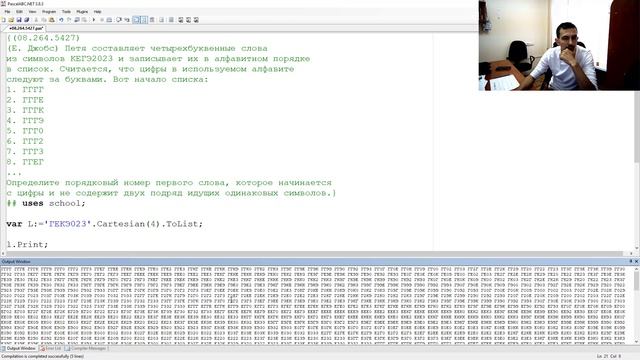Viewport: 640px width, 360px height.
Task: Open the Edit menu
Action: coord(19,12)
